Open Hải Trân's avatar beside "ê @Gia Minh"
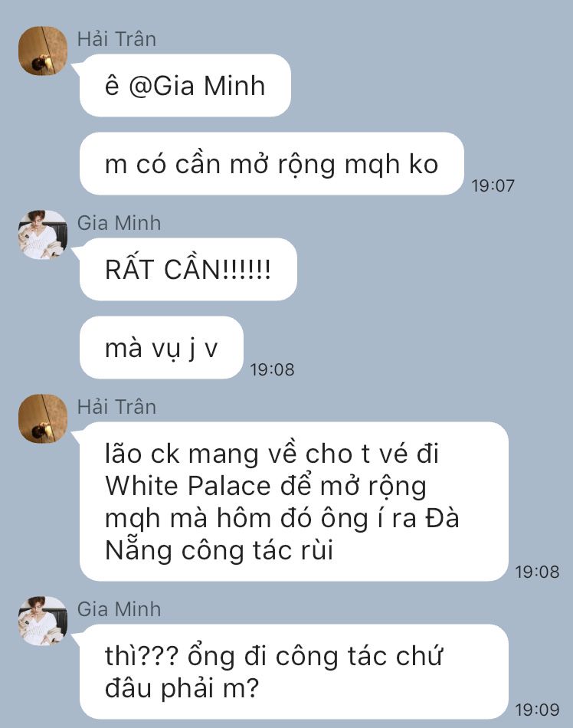 pyautogui.click(x=43, y=51)
